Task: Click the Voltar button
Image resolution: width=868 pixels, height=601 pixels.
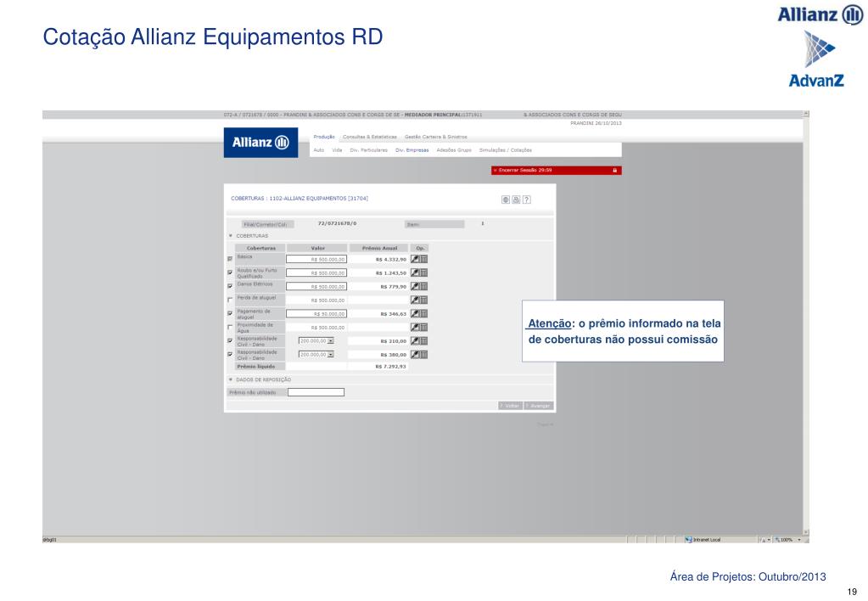Action: (510, 406)
